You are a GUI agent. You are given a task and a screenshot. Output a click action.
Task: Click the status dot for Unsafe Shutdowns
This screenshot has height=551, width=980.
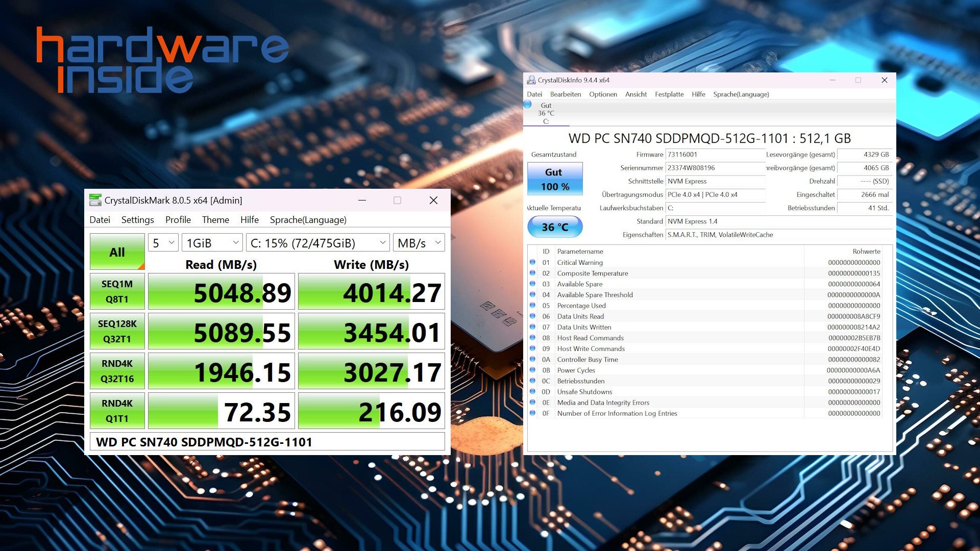coord(532,391)
